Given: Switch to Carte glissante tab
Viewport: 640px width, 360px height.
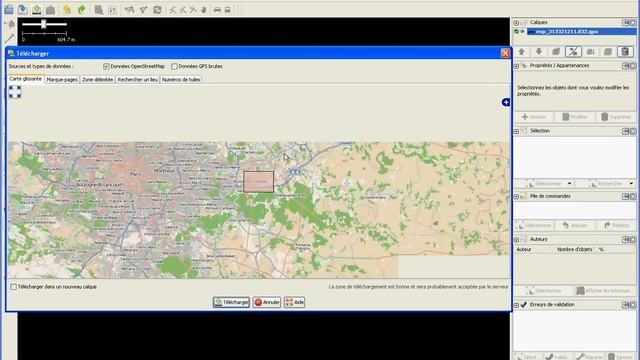Looking at the screenshot, I should click(x=25, y=79).
